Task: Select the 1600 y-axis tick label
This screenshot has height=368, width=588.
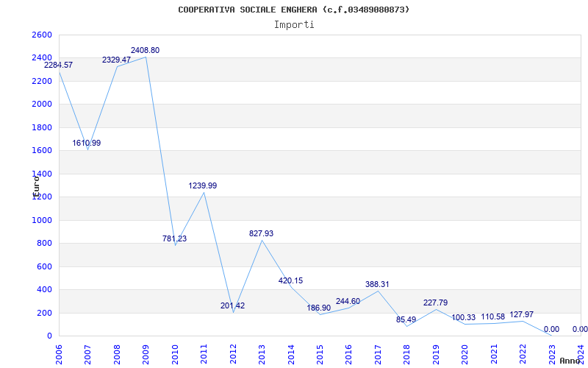Action: pos(42,151)
